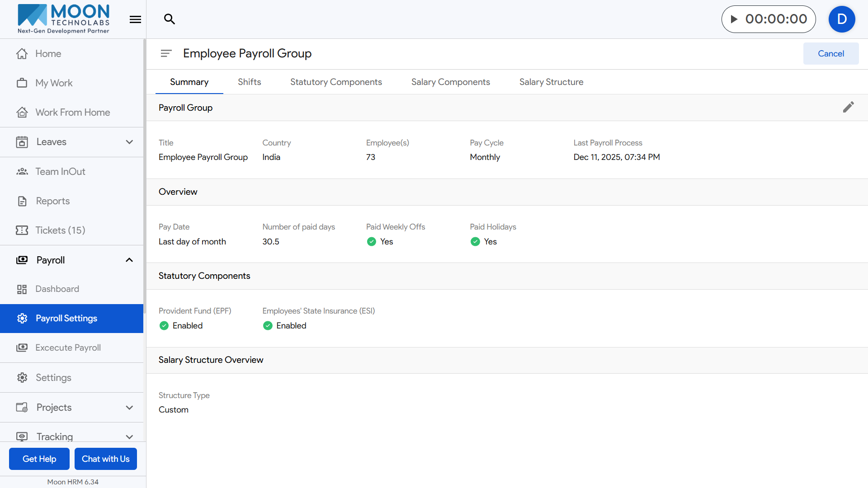Toggle the hamburger menu icon
The height and width of the screenshot is (488, 868).
pos(135,19)
